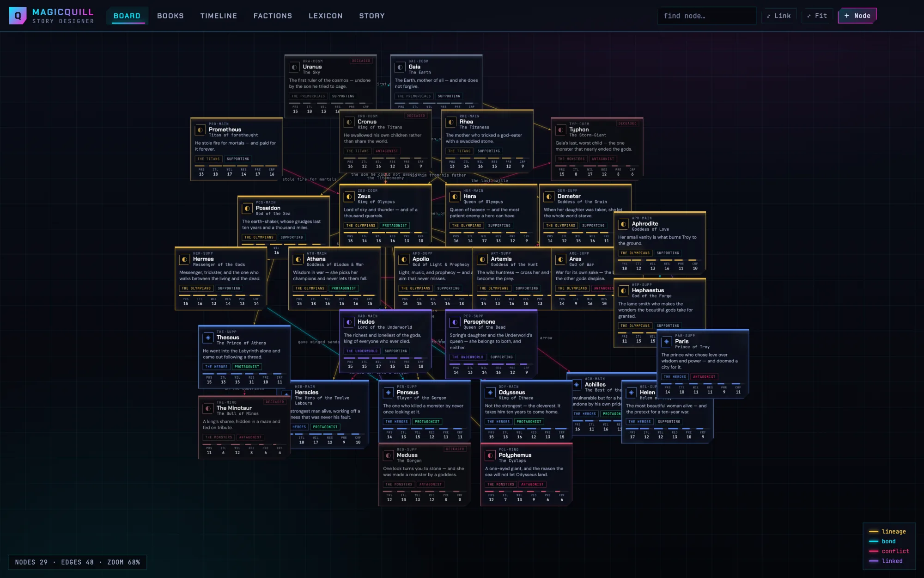Click the Apollo node icon

click(404, 259)
